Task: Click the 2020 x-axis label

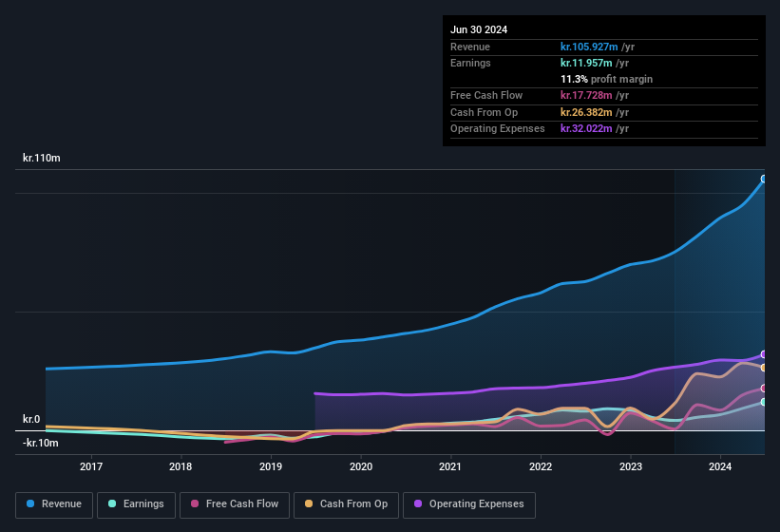Action: coord(361,466)
